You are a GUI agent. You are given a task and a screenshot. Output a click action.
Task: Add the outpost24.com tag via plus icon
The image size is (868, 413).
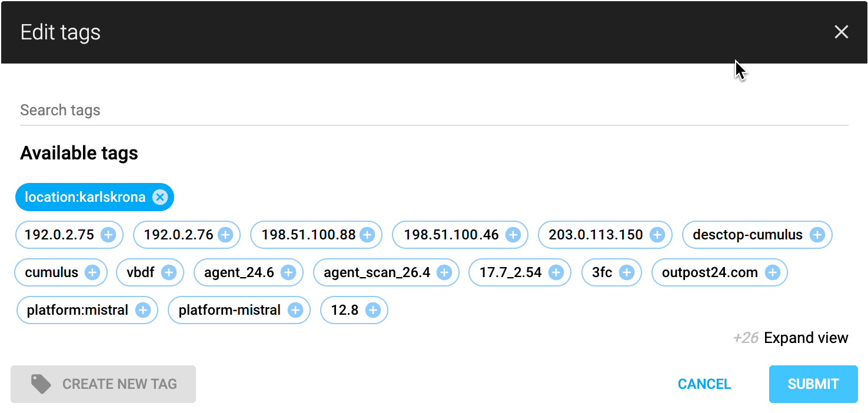pos(772,273)
